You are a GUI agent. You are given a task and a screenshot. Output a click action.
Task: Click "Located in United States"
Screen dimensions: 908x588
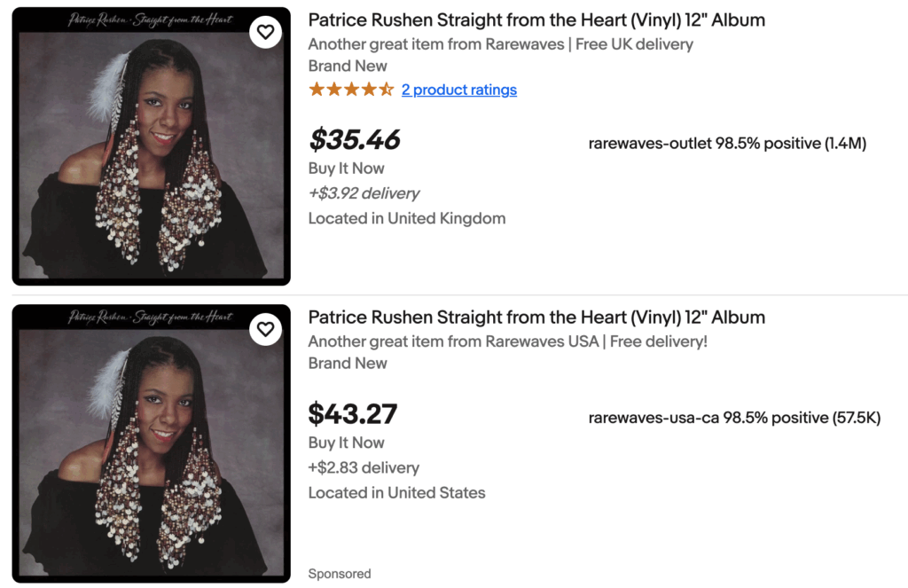(397, 492)
